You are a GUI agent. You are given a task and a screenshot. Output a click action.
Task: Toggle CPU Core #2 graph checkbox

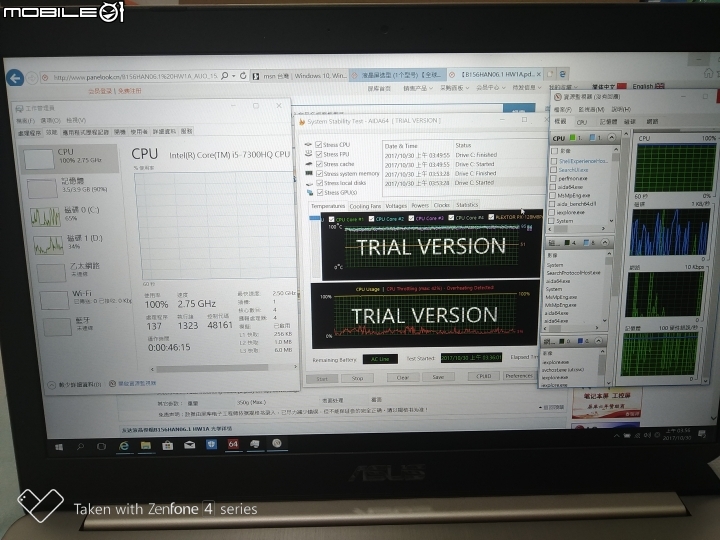pyautogui.click(x=371, y=219)
